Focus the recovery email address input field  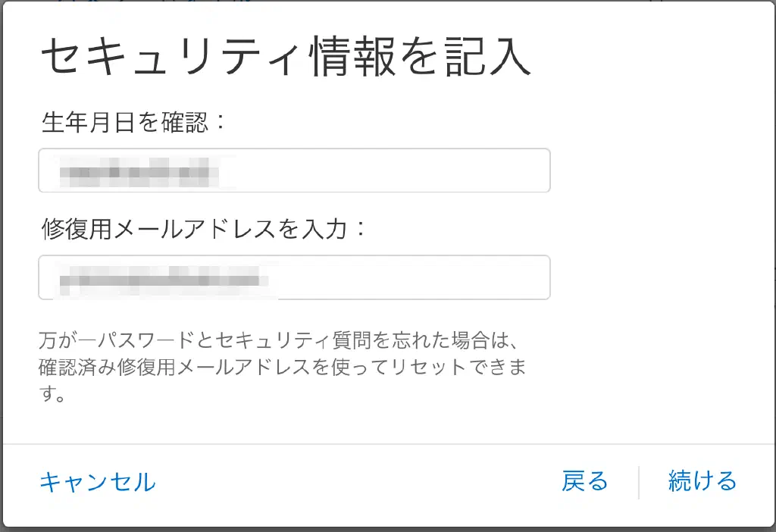click(x=294, y=277)
